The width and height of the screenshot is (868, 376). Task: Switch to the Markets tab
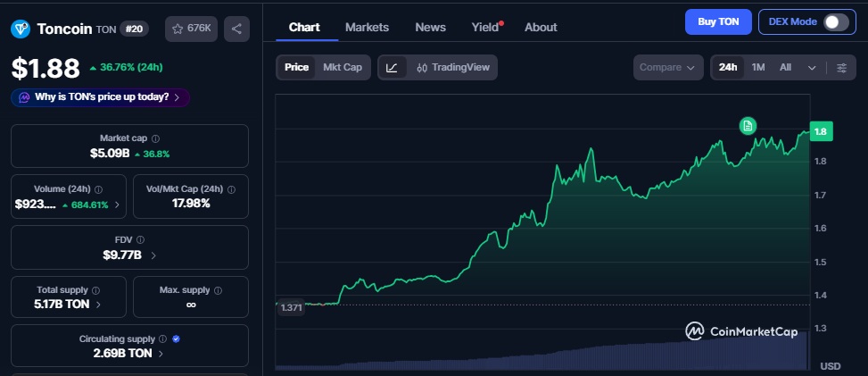367,27
